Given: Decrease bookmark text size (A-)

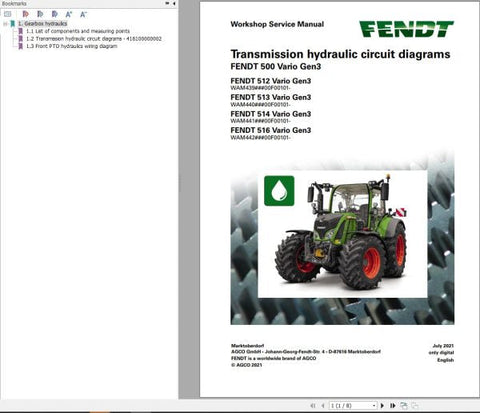Looking at the screenshot, I should (83, 14).
